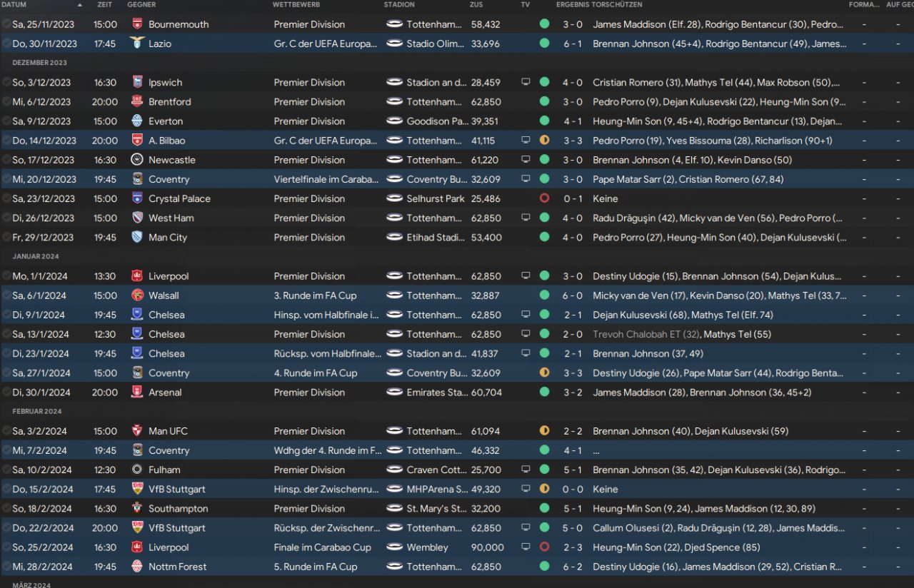Viewport: 914px width, 588px height.
Task: Sort fixtures by the Datum column header
Action: point(14,5)
